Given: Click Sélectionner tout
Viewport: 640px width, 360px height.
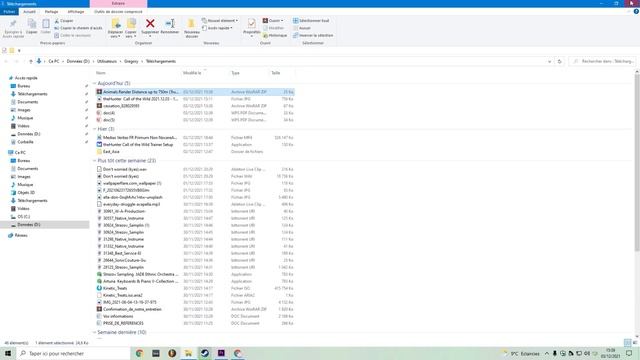Looking at the screenshot, I should pyautogui.click(x=311, y=20).
